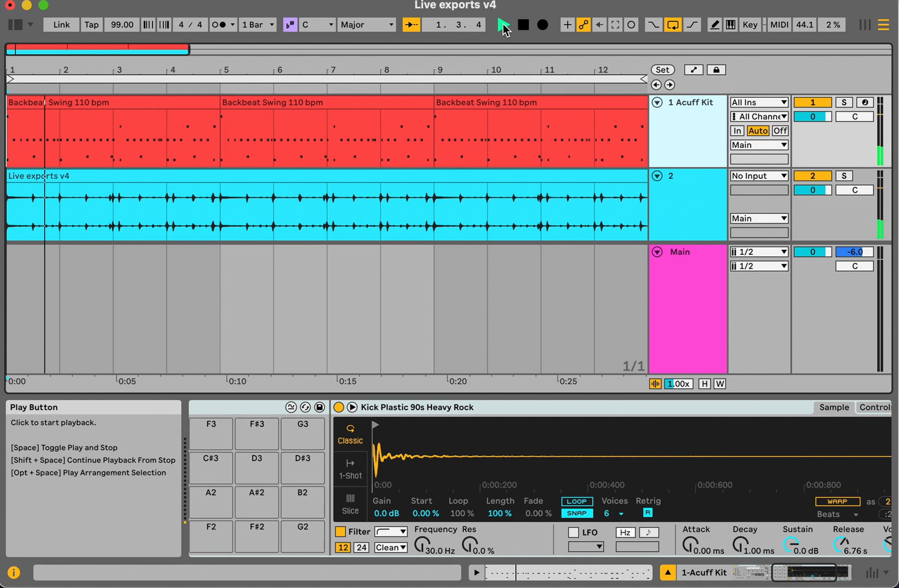Click the Stop button in the transport
This screenshot has width=899, height=588.
pyautogui.click(x=523, y=25)
